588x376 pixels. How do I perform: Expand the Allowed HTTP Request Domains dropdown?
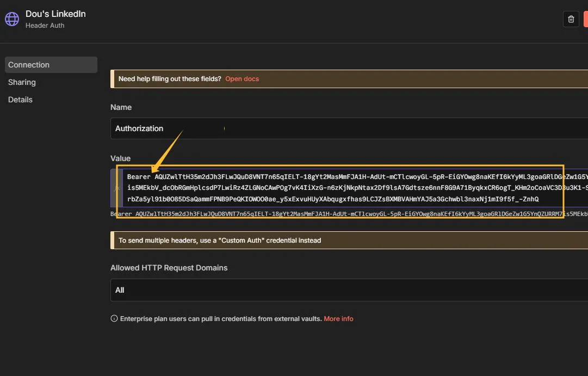(348, 290)
